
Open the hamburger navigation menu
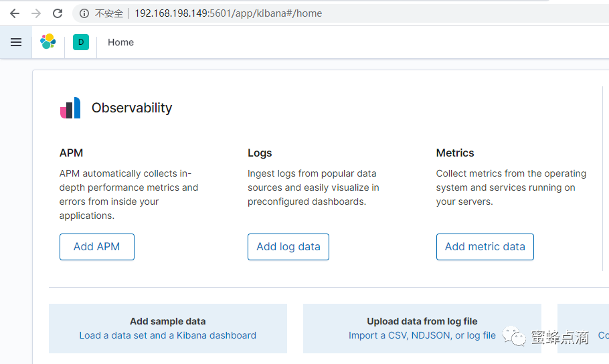point(16,42)
